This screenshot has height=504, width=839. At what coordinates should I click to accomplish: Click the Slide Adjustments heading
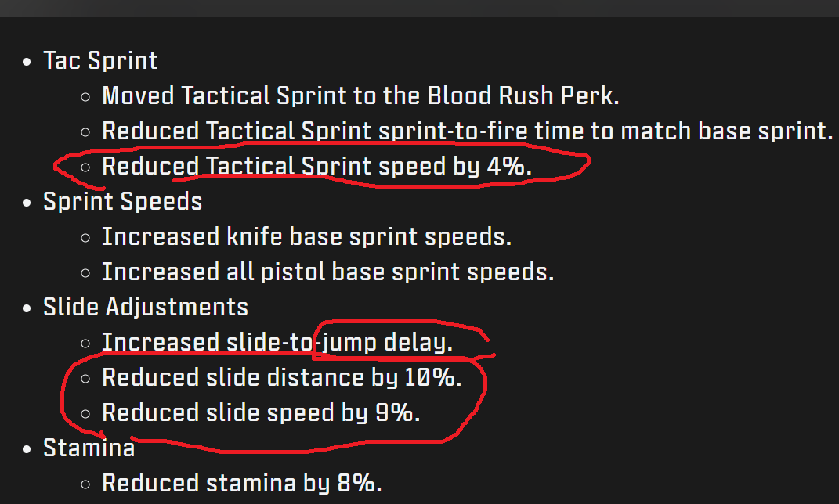click(x=146, y=308)
